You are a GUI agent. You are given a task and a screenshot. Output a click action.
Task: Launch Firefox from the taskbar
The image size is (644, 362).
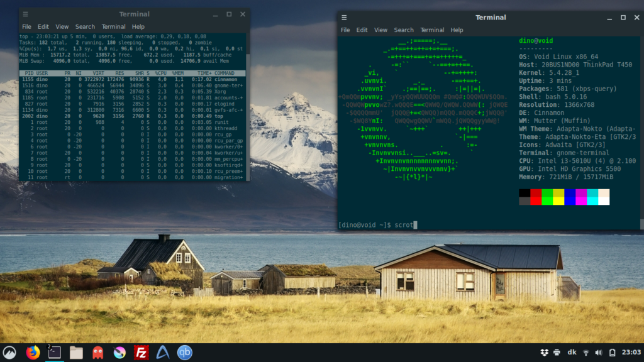(33, 353)
